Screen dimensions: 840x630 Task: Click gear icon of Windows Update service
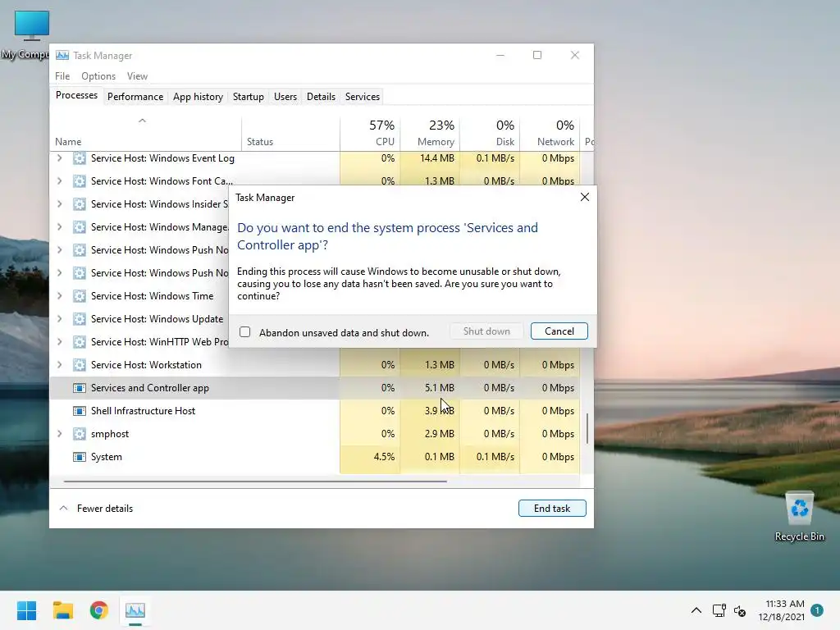pyautogui.click(x=80, y=319)
